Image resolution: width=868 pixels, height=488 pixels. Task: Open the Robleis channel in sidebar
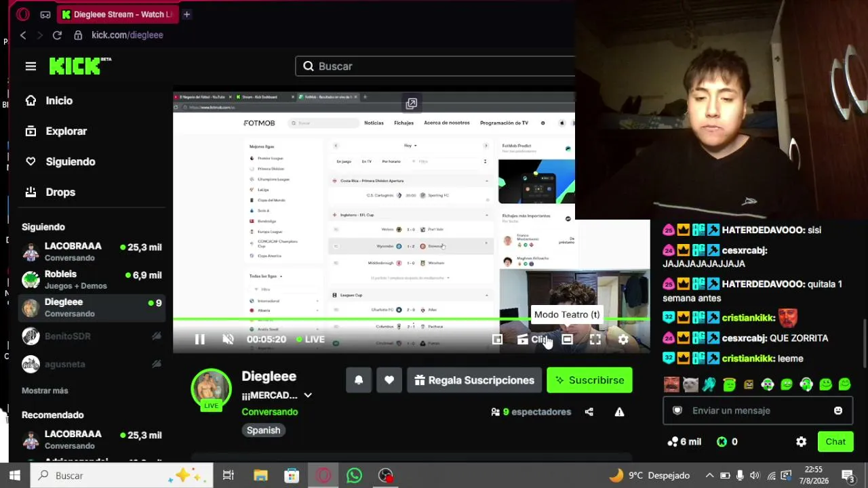pyautogui.click(x=92, y=280)
